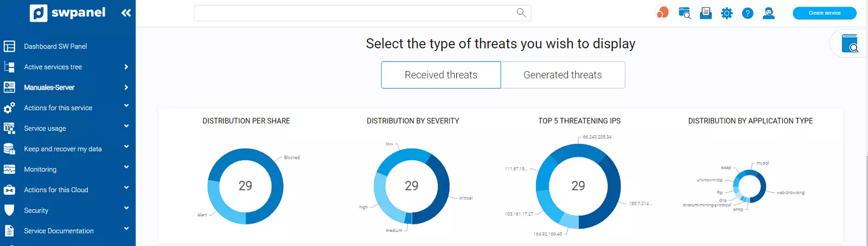Open the manual book search icon
The width and height of the screenshot is (868, 246).
(850, 43)
